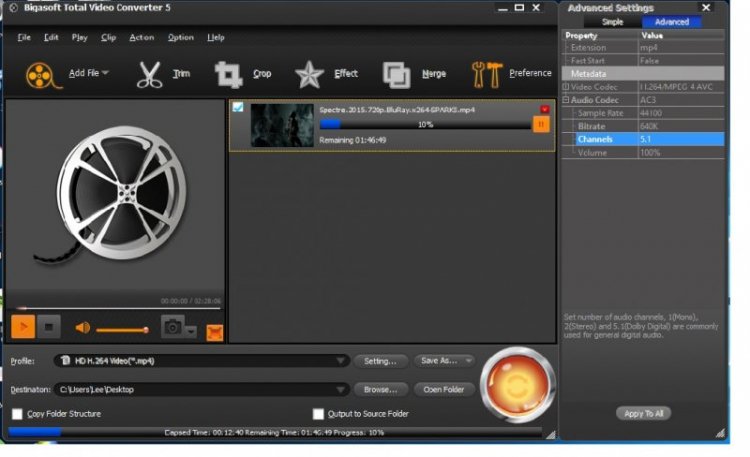750x457 pixels.
Task: Switch to the Advanced settings tab
Action: [x=672, y=22]
